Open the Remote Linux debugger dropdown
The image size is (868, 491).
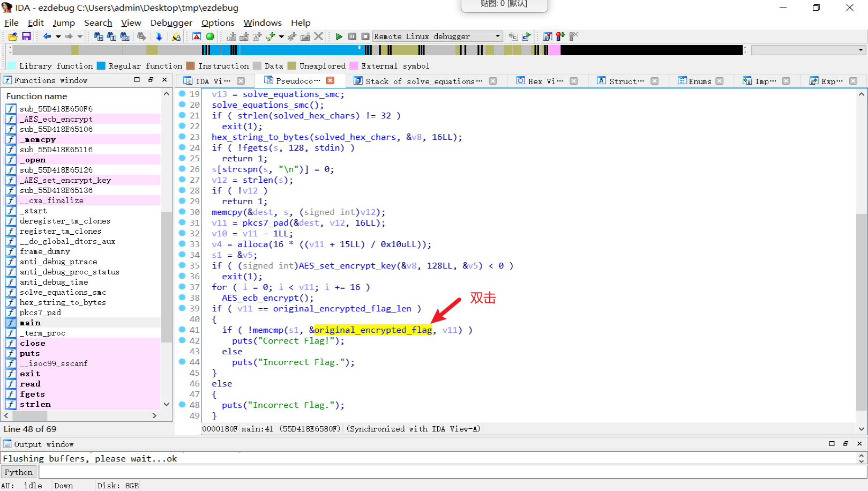tap(437, 36)
